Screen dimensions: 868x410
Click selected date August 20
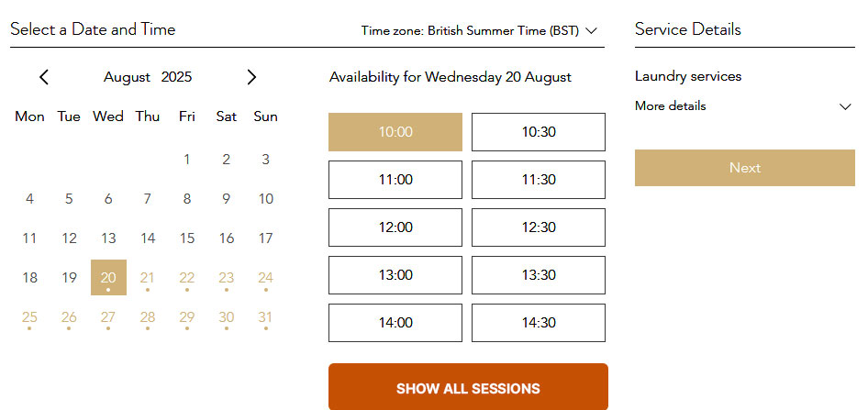108,278
